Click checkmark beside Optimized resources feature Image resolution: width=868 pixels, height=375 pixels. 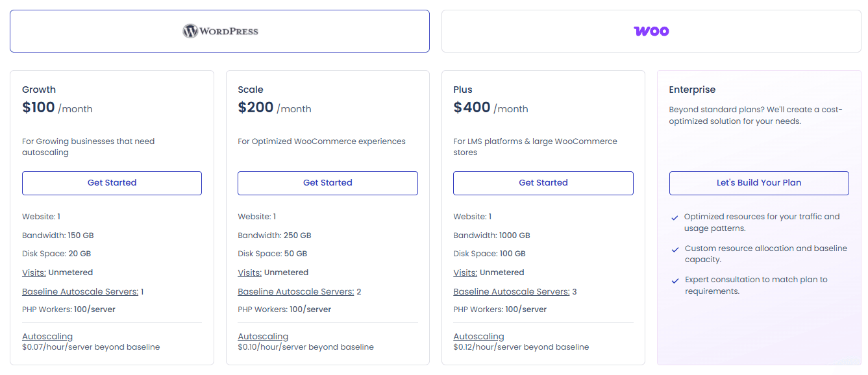(675, 218)
